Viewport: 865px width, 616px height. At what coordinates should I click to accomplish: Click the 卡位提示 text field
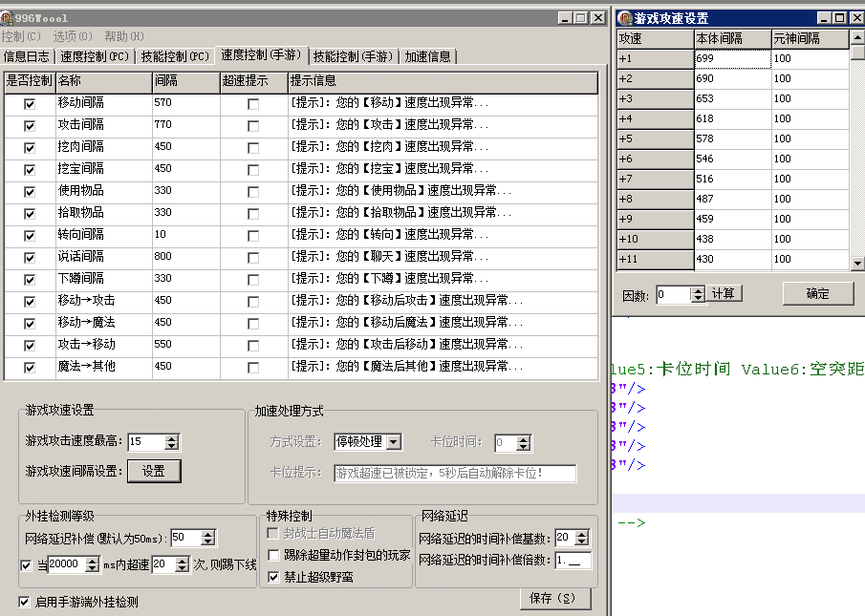click(x=455, y=474)
